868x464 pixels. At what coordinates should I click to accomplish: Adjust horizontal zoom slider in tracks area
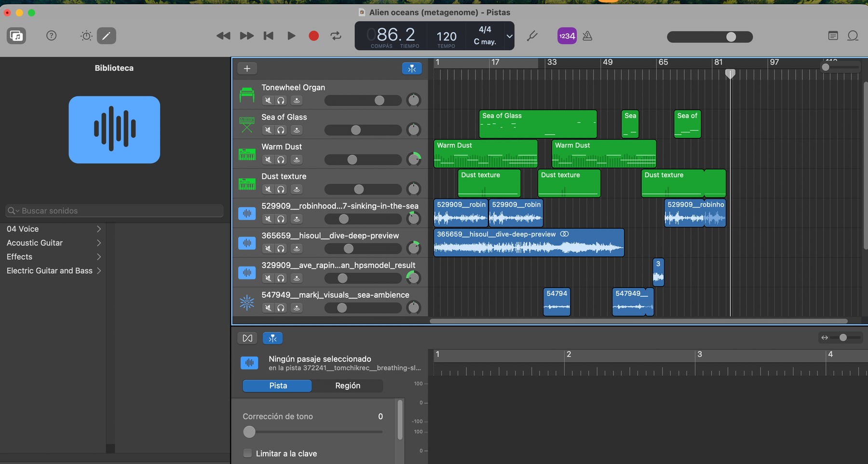tap(841, 67)
